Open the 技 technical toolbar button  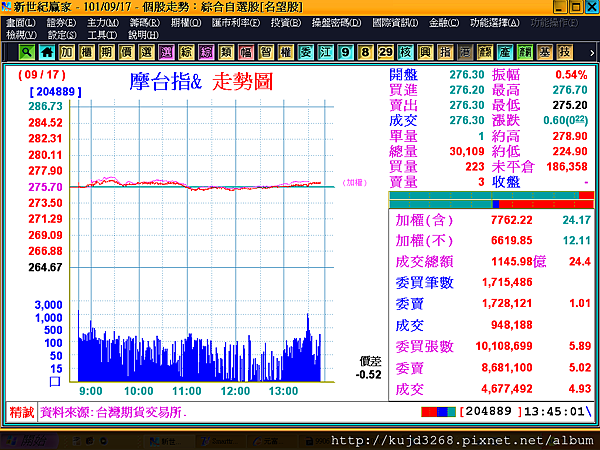tap(564, 52)
